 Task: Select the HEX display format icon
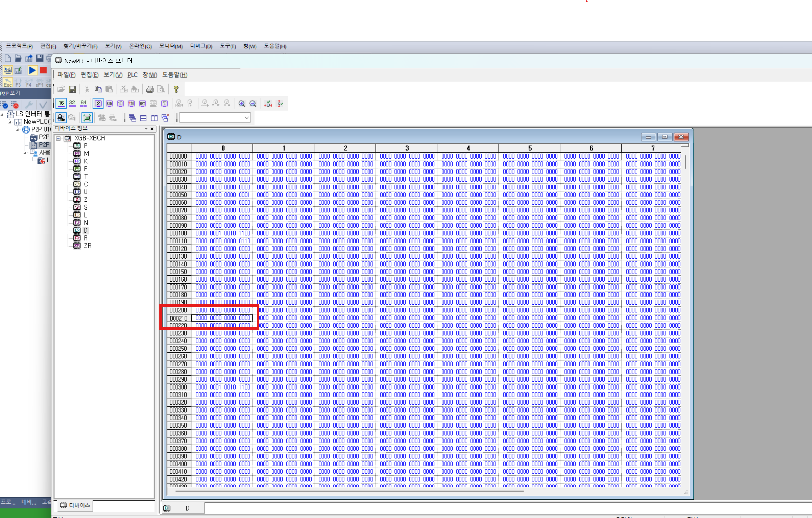pos(142,103)
